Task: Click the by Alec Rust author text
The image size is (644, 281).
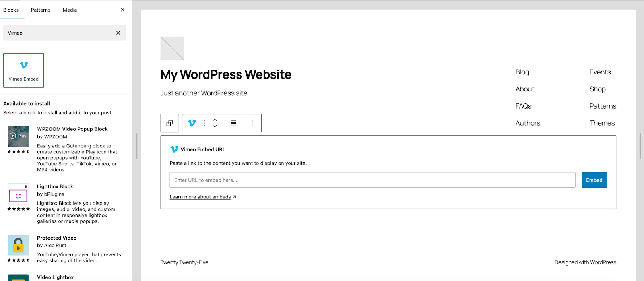Action: tap(52, 246)
